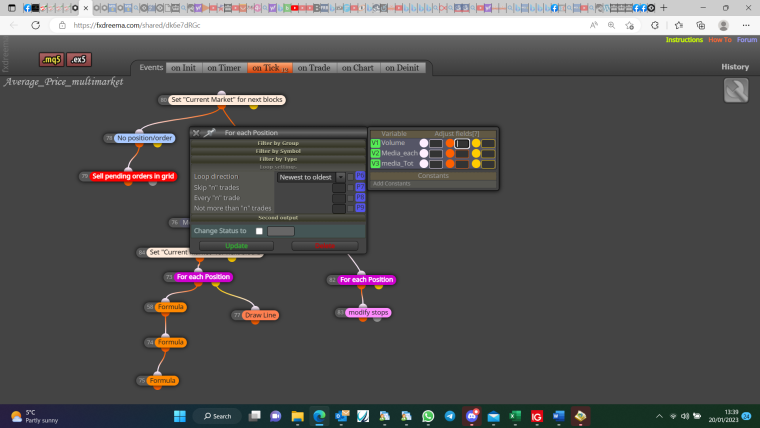Close the For each Position dialog

click(196, 132)
